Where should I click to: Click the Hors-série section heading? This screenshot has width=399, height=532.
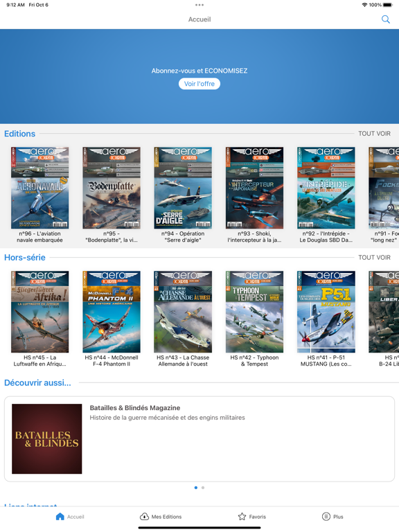[x=25, y=258]
